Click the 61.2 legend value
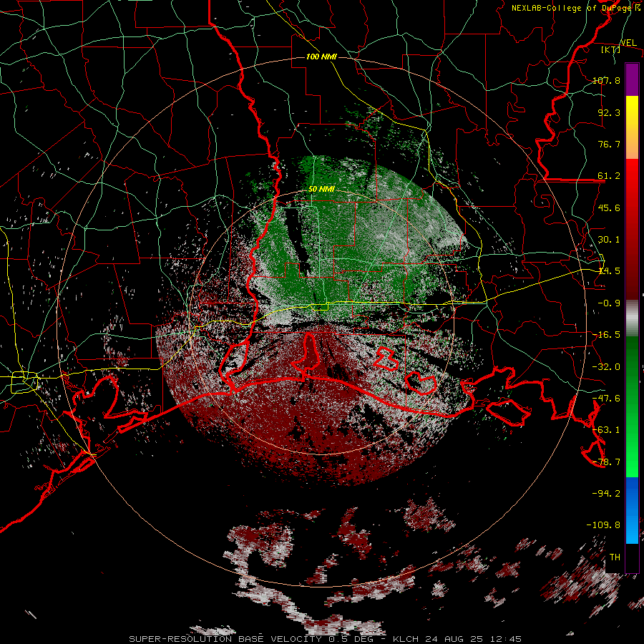Screen dimensions: 644x644 click(609, 176)
